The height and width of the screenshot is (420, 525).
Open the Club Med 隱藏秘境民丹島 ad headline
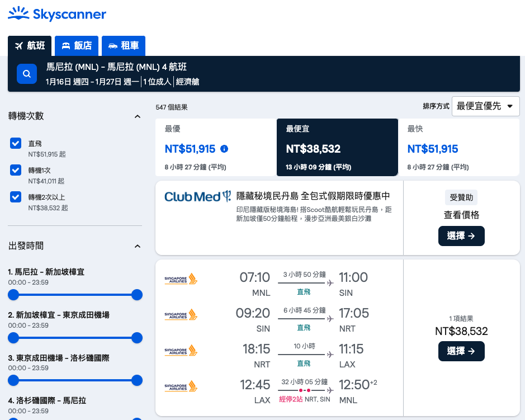point(313,196)
